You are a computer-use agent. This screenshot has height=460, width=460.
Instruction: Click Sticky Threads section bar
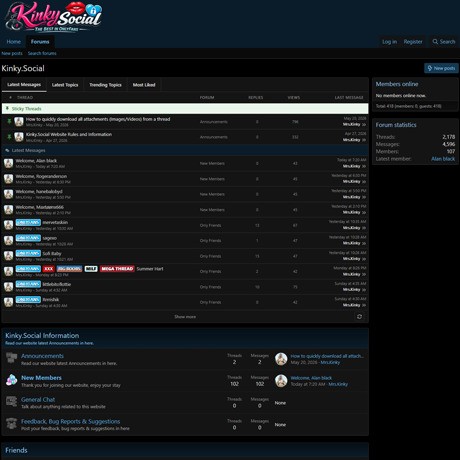185,109
